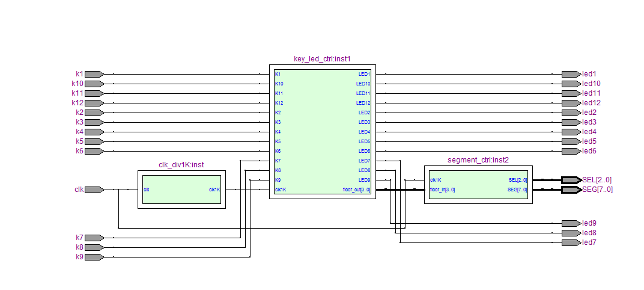Select the led5 output pin symbol

[x=571, y=141]
